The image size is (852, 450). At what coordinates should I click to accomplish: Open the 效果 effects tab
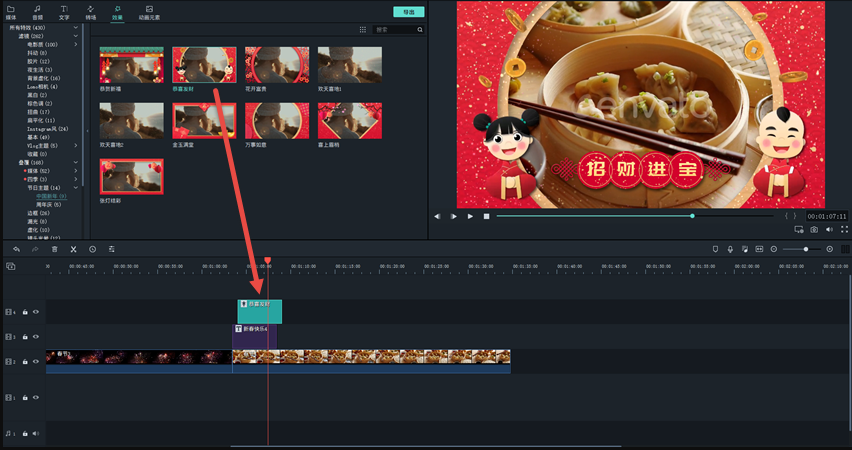(117, 12)
